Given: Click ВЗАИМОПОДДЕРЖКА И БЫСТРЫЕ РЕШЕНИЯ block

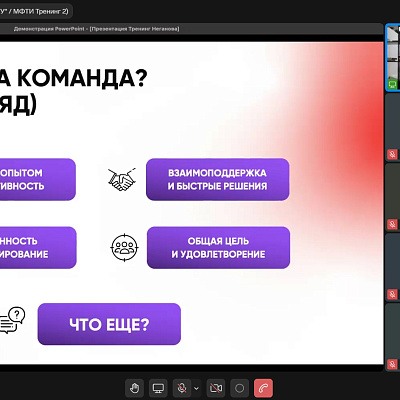Looking at the screenshot, I should click(218, 179).
